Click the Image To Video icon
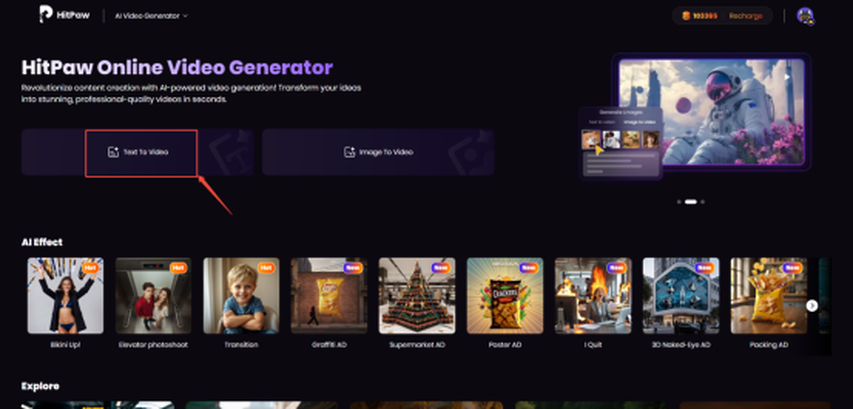This screenshot has width=853, height=409. [349, 152]
